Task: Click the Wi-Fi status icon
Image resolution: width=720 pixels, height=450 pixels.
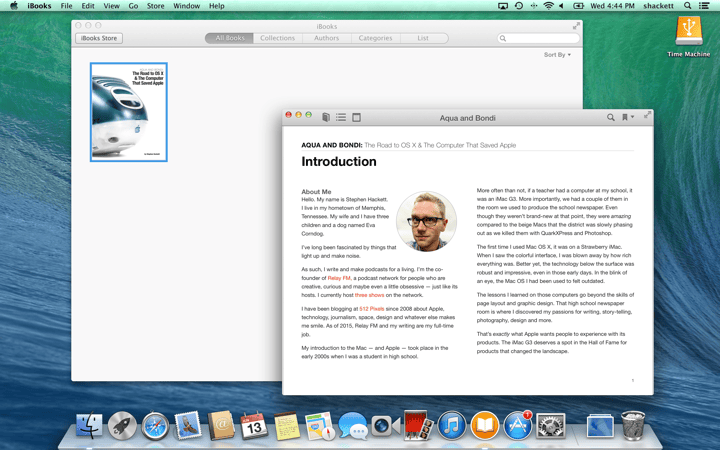Action: pyautogui.click(x=548, y=6)
